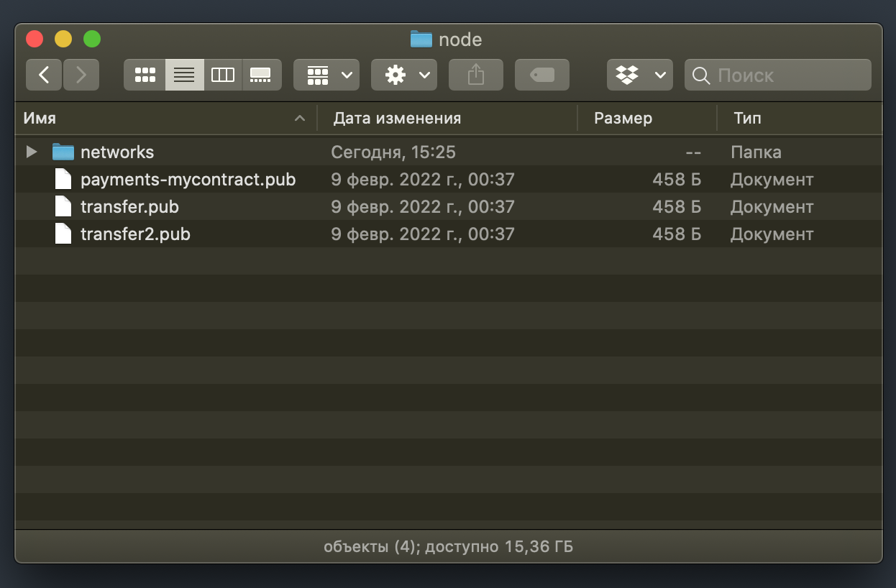Expand the networks folder disclosure triangle
This screenshot has height=588, width=896.
click(31, 152)
